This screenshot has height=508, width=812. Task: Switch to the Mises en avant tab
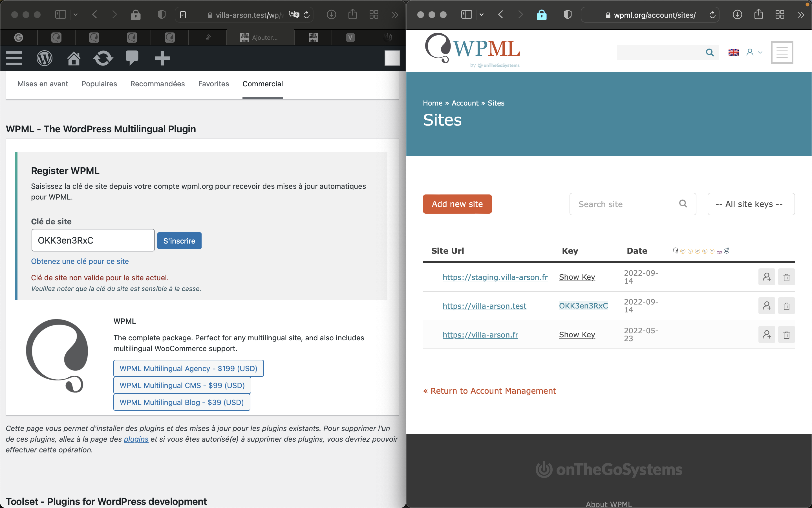click(x=43, y=84)
